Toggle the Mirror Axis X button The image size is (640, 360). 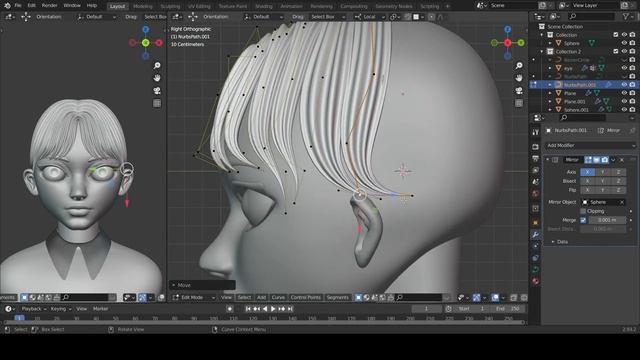pyautogui.click(x=588, y=172)
